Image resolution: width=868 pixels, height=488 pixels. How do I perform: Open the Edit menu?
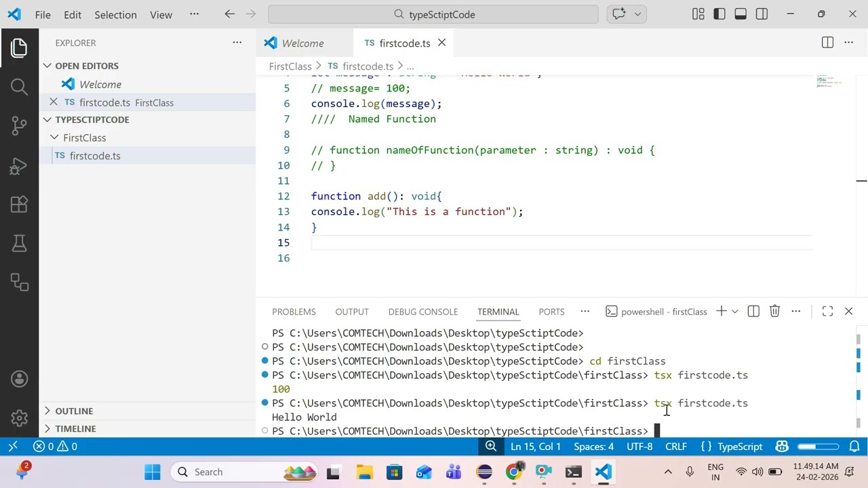(73, 14)
